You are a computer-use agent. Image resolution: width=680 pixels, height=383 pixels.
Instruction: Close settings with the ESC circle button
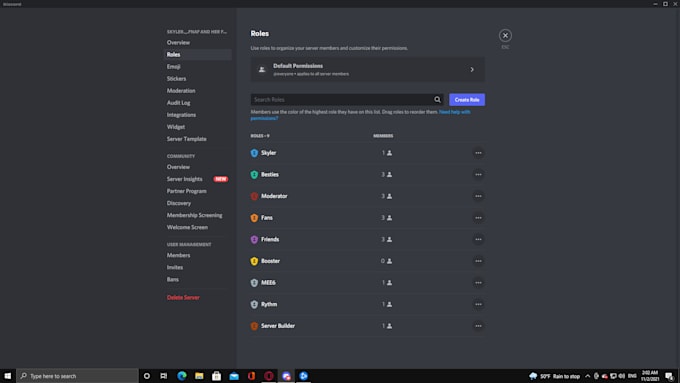[x=505, y=36]
